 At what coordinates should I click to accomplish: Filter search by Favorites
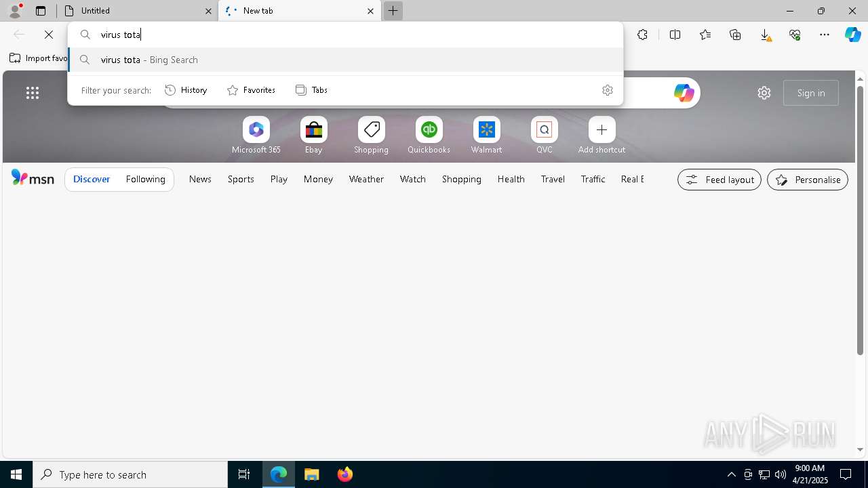coord(251,90)
